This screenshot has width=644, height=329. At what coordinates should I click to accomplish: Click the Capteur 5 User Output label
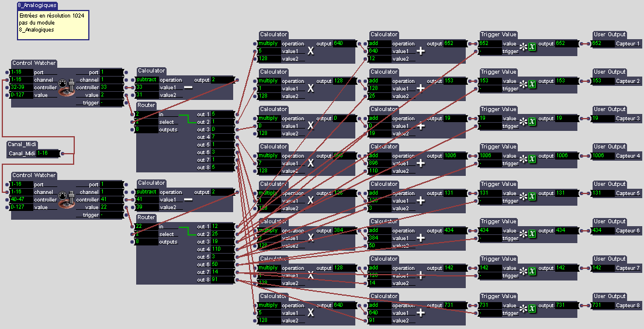(x=628, y=193)
